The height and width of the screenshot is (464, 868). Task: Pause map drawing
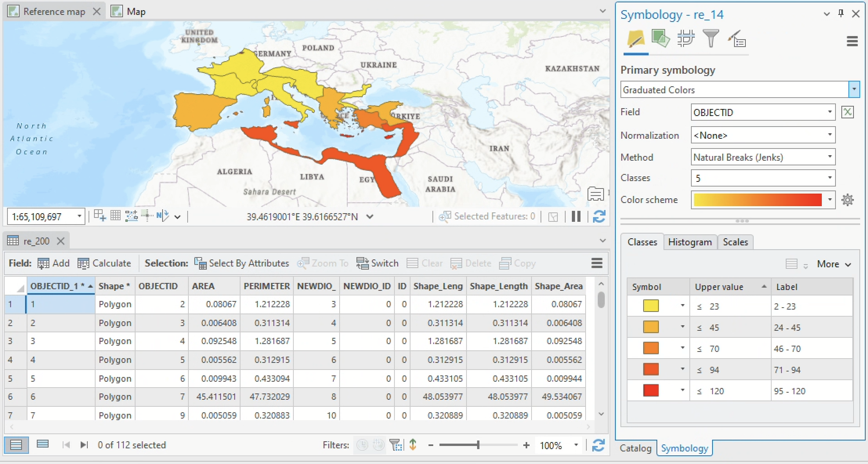576,216
